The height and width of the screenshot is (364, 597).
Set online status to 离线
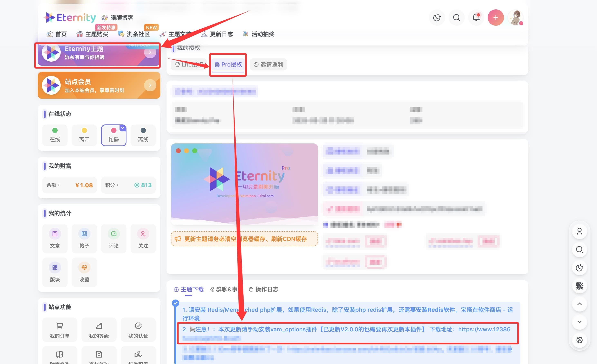[x=143, y=135]
